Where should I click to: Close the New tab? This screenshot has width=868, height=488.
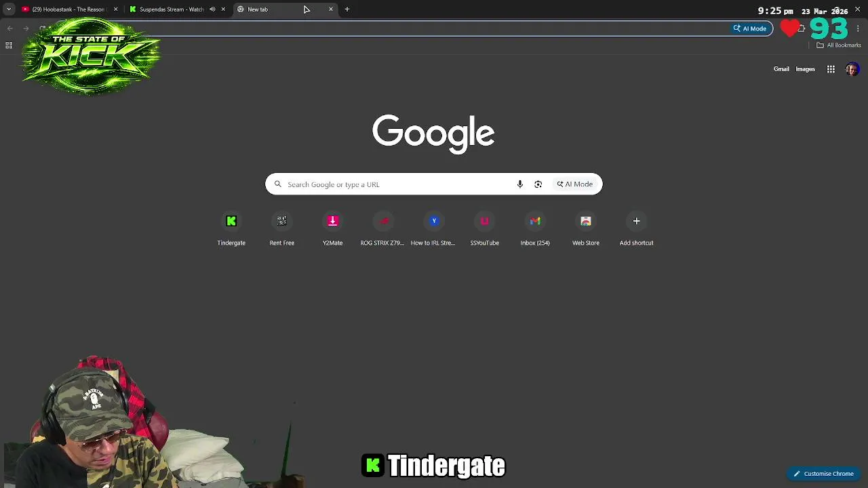[x=331, y=9]
